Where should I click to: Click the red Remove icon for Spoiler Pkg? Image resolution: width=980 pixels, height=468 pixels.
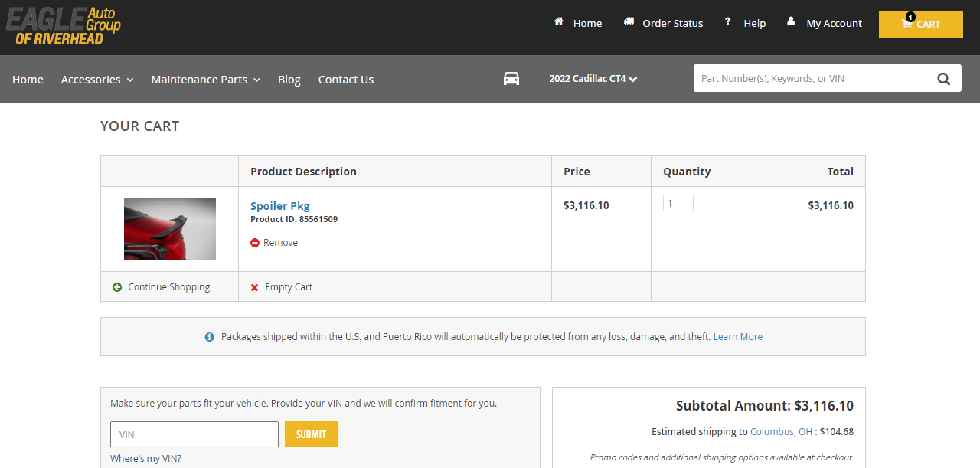(255, 243)
